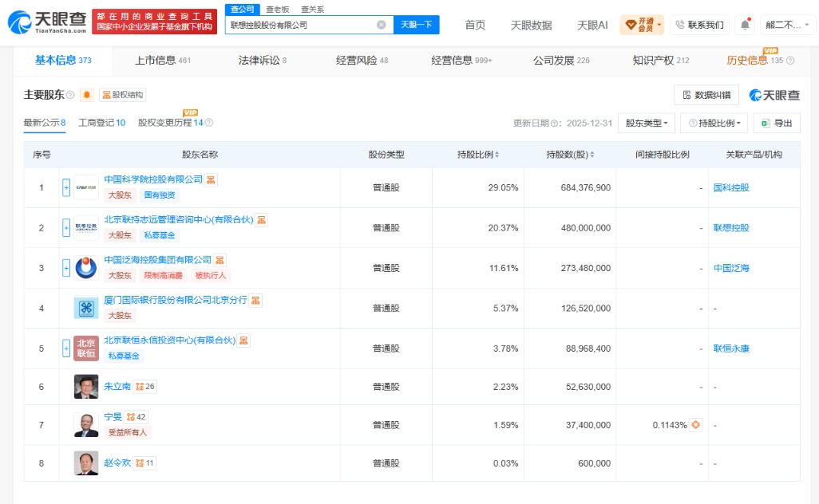
Task: Open equity structure icon next to 中国泛海控股集团有限公司
Action: pos(220,260)
